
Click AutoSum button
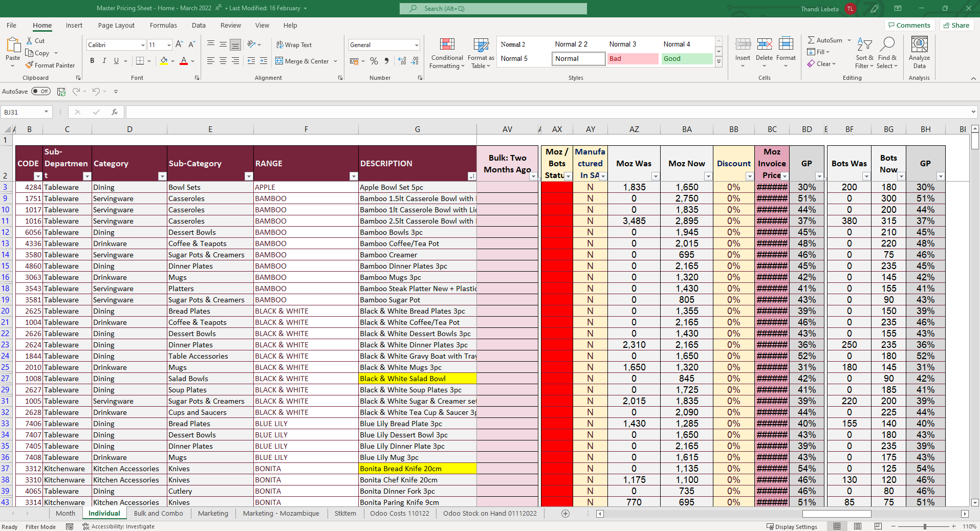(825, 40)
